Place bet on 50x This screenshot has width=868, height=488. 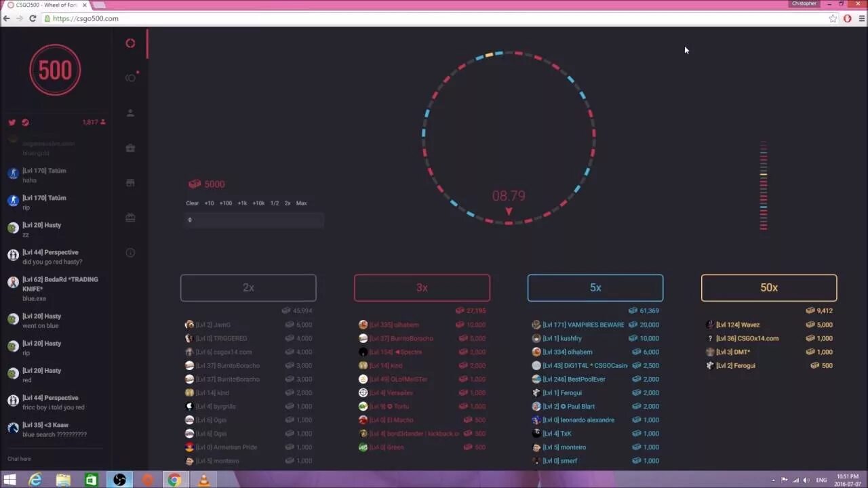[769, 287]
